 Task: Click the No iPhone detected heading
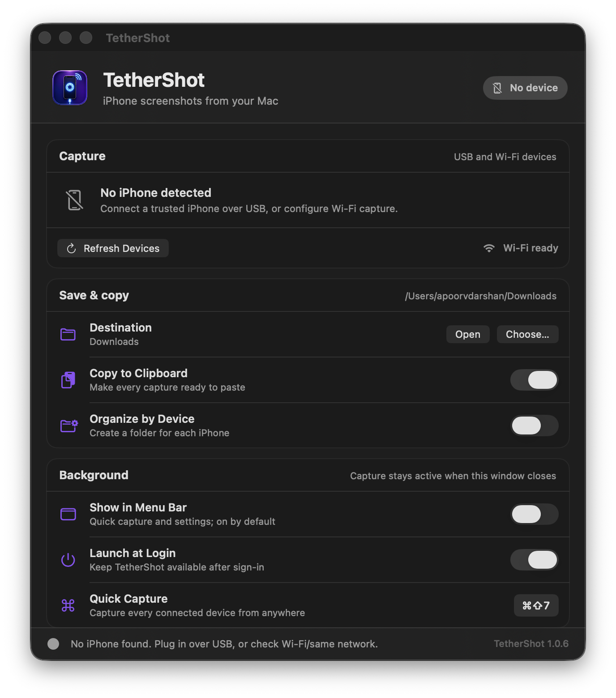point(156,193)
